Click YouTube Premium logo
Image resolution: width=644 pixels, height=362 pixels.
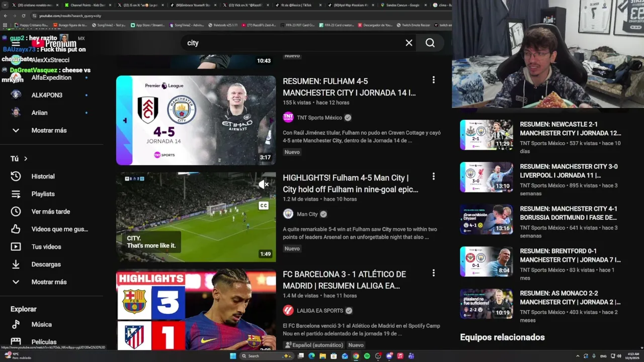53,44
